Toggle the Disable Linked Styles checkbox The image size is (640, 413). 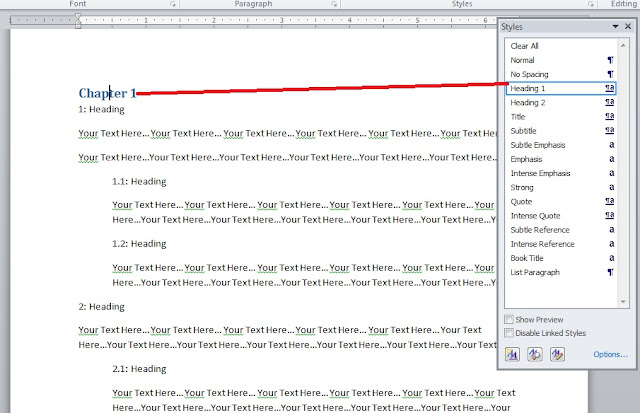(x=509, y=333)
